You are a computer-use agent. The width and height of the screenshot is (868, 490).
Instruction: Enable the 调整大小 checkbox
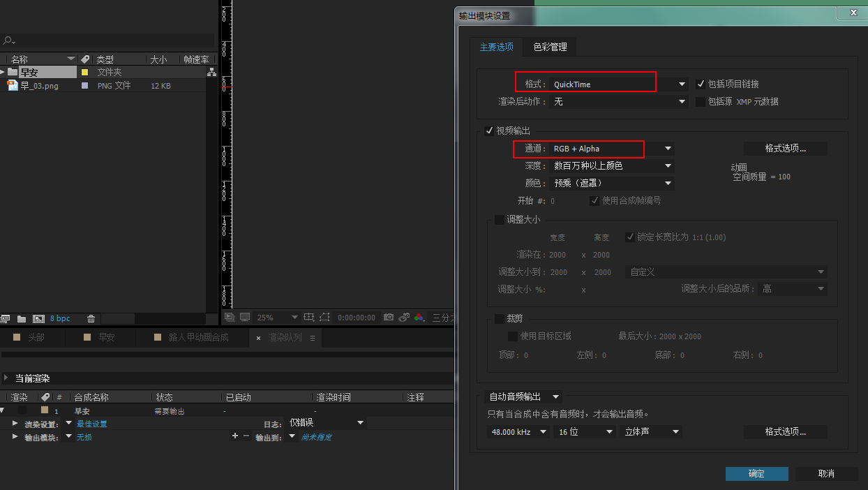tap(499, 219)
